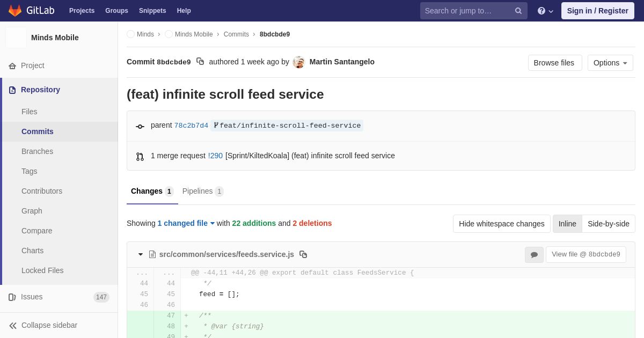644x338 pixels.
Task: Open the Snippets menu
Action: coord(152,11)
